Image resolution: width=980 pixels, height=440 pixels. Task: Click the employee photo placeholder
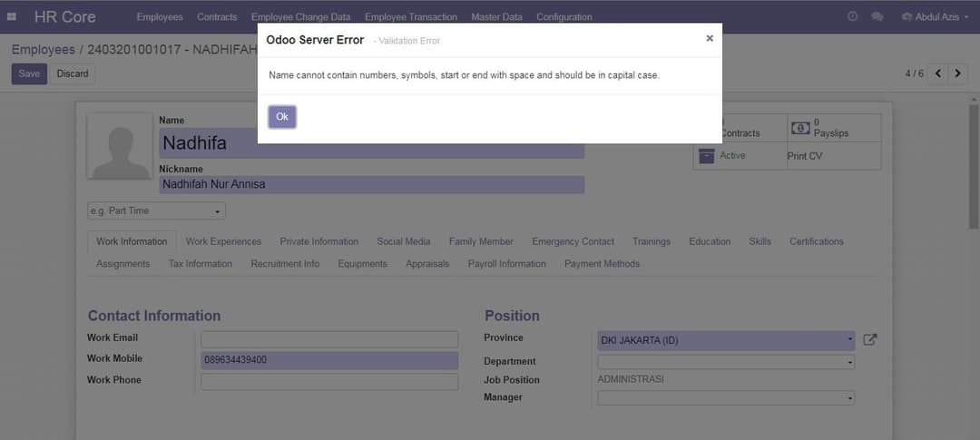120,146
